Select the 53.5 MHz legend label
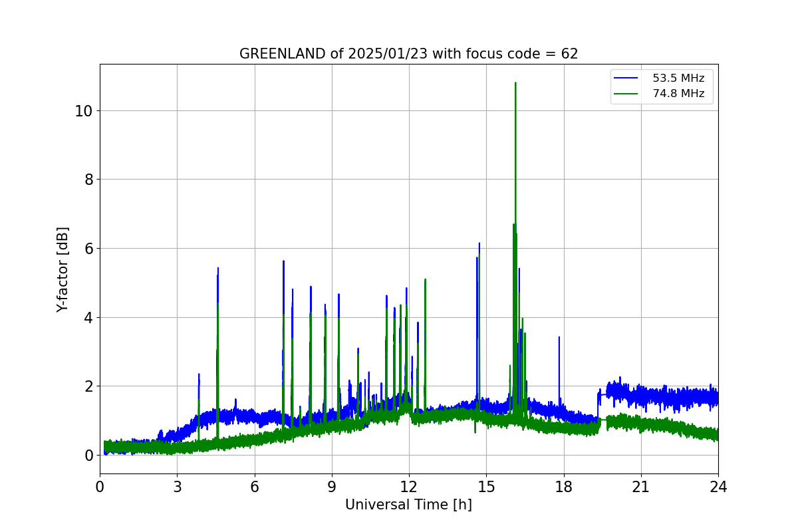The height and width of the screenshot is (532, 798). (678, 78)
